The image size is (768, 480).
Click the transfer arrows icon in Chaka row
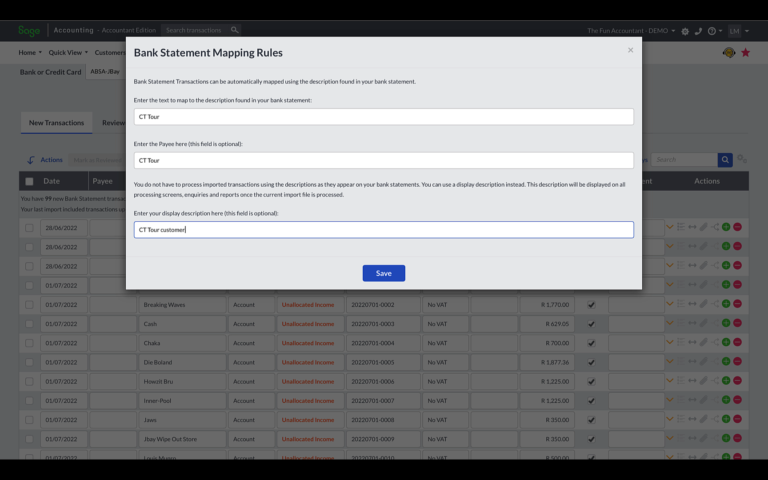tap(692, 342)
